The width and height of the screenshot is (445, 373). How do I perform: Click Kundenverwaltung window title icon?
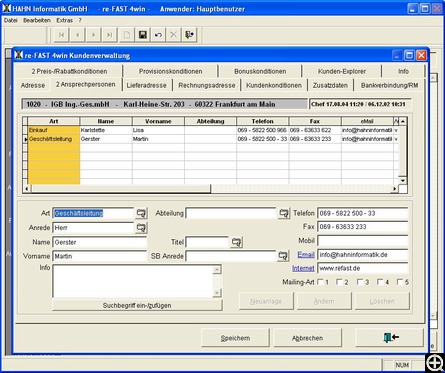point(19,55)
